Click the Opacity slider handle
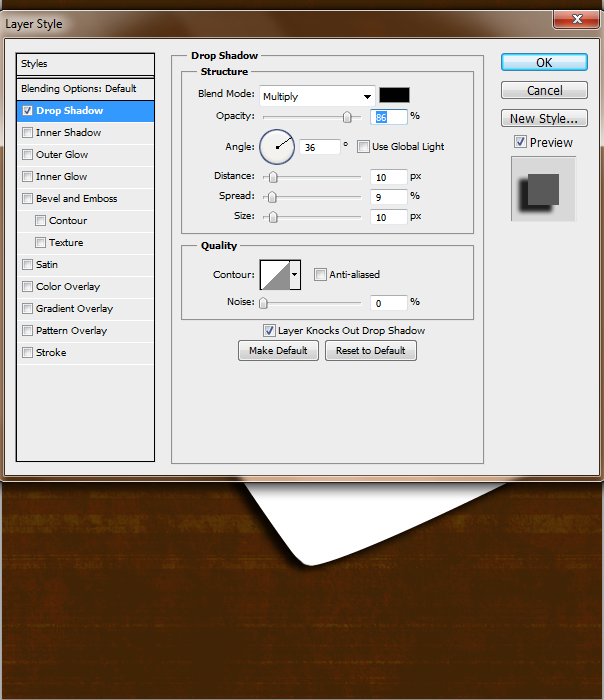This screenshot has height=700, width=604. tap(347, 117)
